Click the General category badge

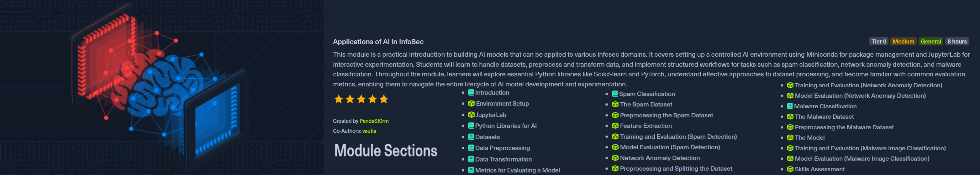(930, 42)
